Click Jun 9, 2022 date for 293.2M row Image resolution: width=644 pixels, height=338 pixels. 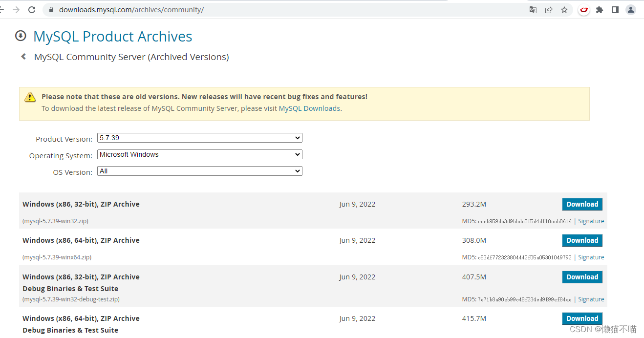pos(357,204)
